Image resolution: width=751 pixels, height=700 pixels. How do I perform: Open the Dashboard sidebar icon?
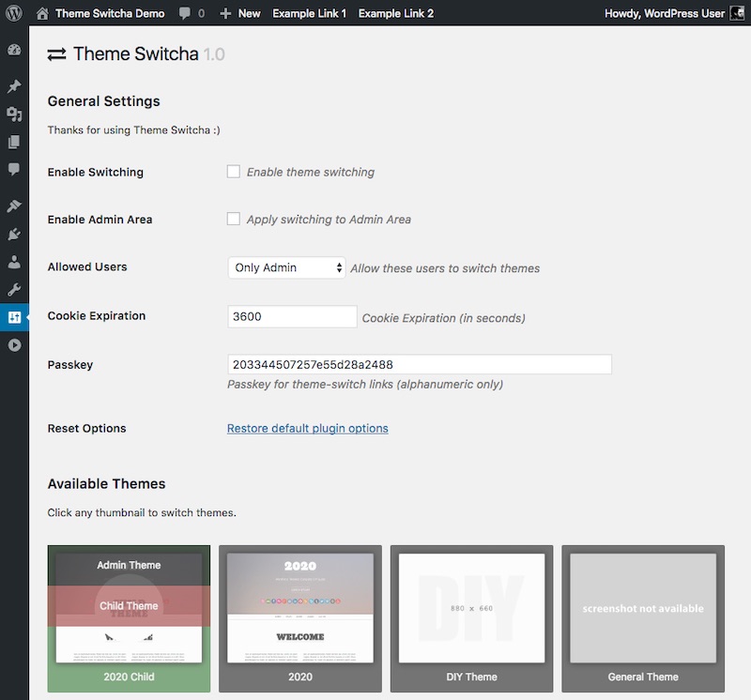(14, 50)
